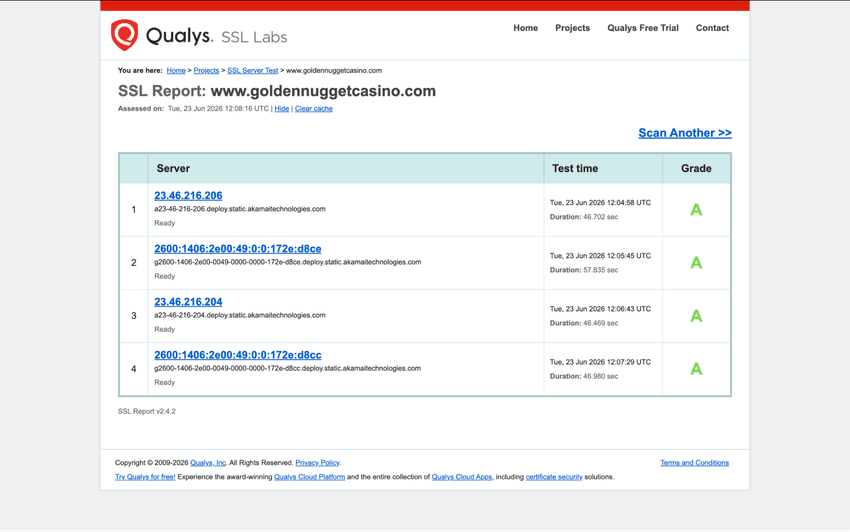Follow the SSL Server Test breadcrumb link
Screen dimensions: 850x532
[253, 70]
